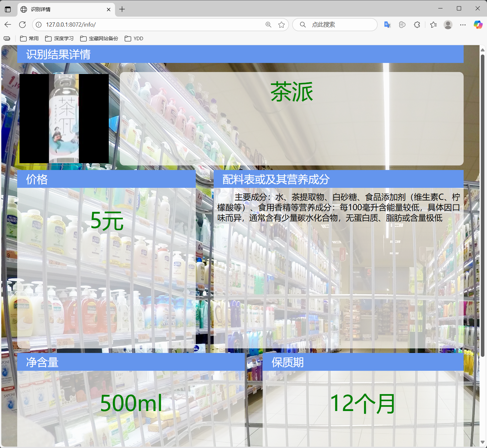Click the favorites bar icon before 常用
The width and height of the screenshot is (487, 448).
coord(7,39)
